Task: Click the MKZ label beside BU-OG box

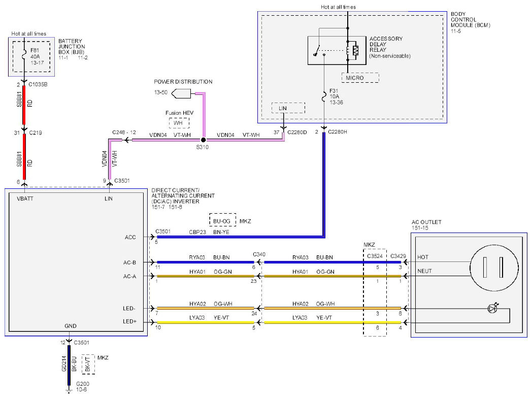Action: point(245,221)
